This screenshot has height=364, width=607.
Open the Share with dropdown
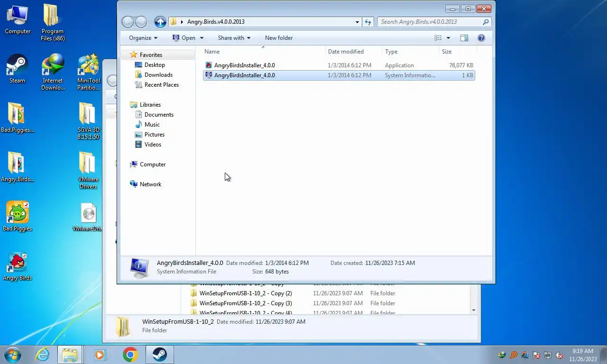pyautogui.click(x=234, y=38)
